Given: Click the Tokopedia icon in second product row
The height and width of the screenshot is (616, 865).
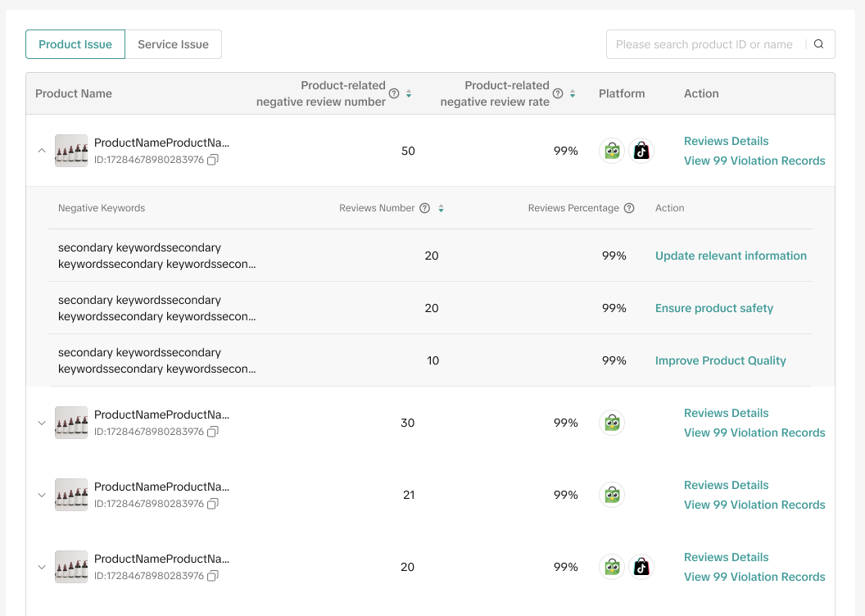Looking at the screenshot, I should click(612, 423).
